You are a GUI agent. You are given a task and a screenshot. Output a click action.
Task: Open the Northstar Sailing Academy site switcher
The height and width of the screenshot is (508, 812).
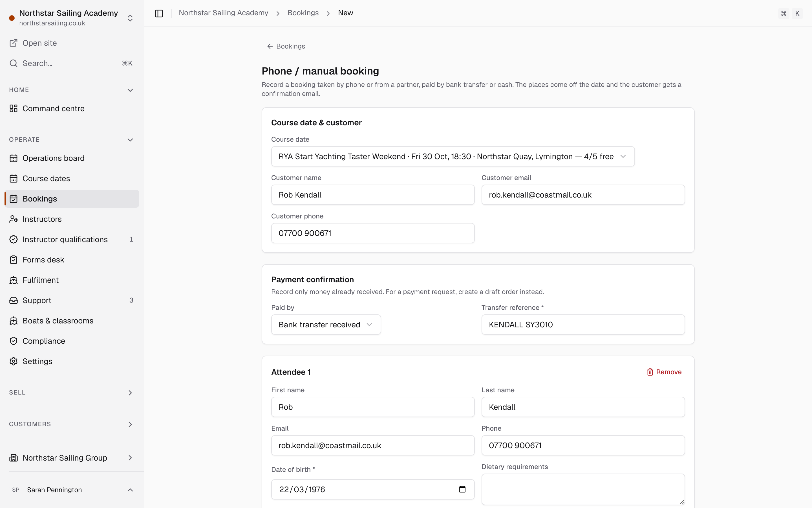(x=72, y=17)
